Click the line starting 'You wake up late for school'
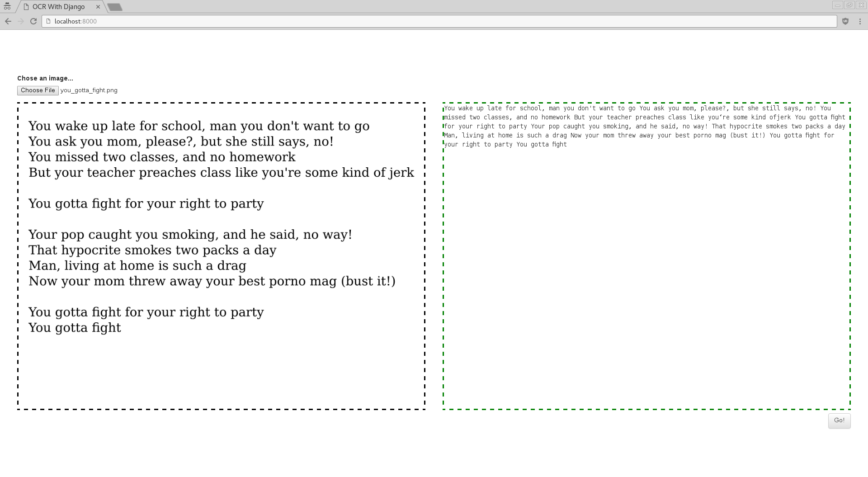The image size is (868, 477). tap(199, 126)
